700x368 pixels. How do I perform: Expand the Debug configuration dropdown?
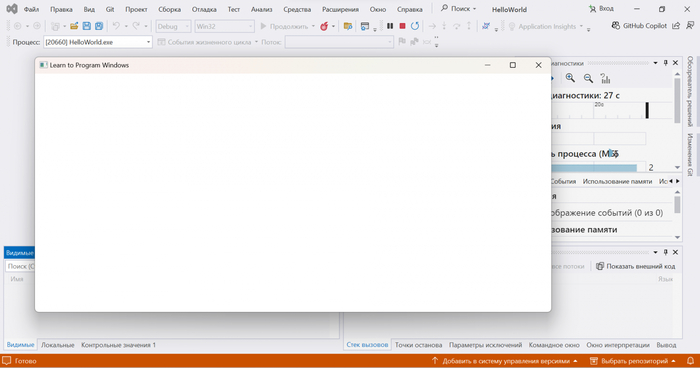[x=173, y=26]
